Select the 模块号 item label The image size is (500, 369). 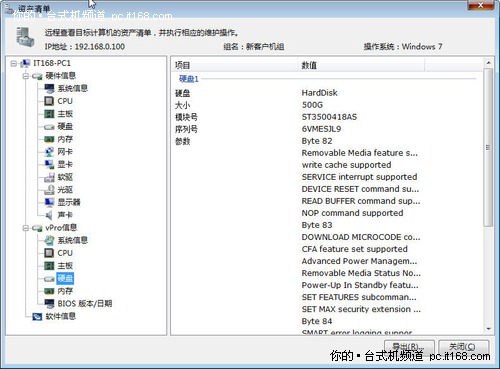186,117
